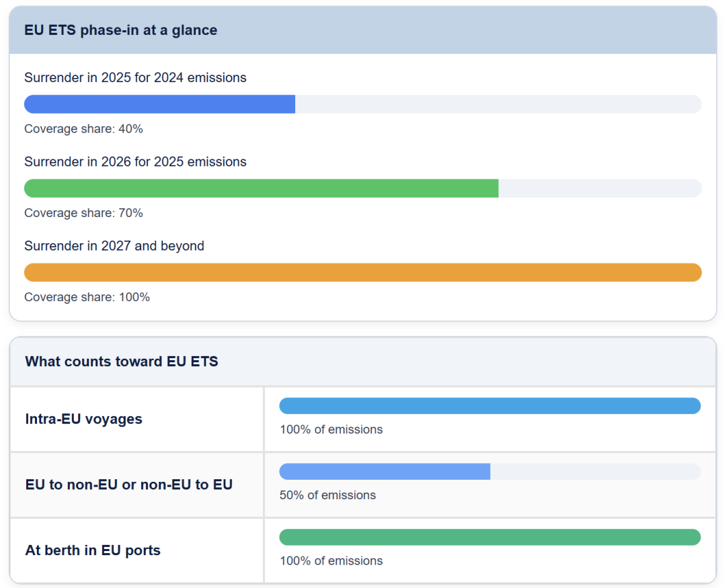
Task: Select the "At berth in EU ports" row label
Action: [x=93, y=550]
